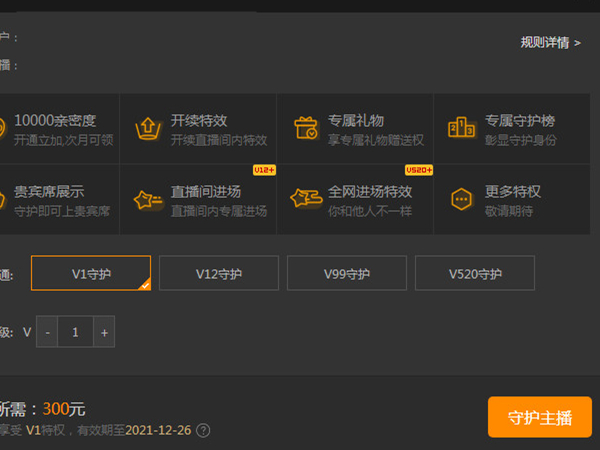Click the 贵宾席展示 privilege text
Image resolution: width=600 pixels, height=450 pixels.
[x=48, y=191]
